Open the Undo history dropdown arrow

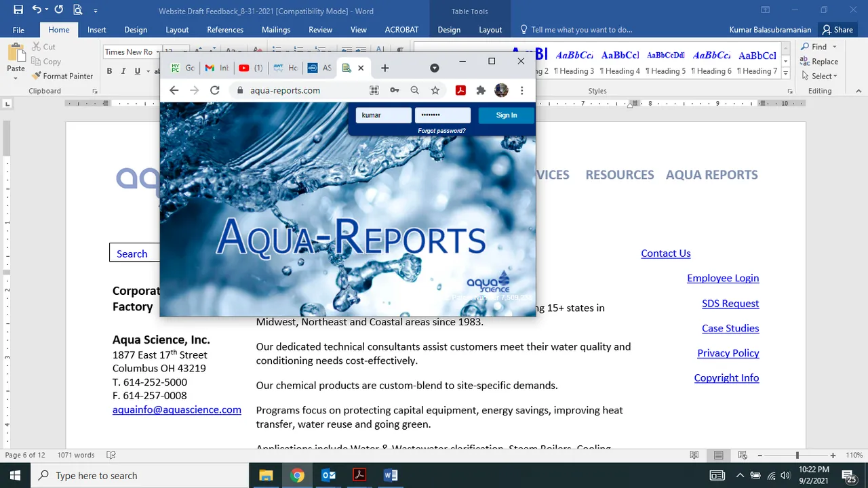point(46,10)
